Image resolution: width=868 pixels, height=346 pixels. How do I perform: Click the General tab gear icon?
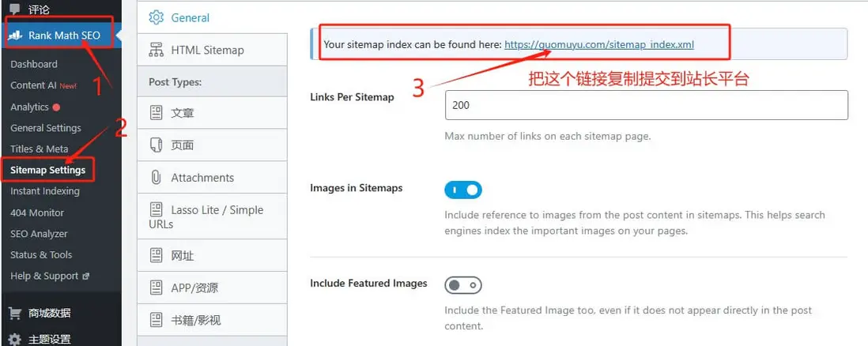tap(156, 17)
